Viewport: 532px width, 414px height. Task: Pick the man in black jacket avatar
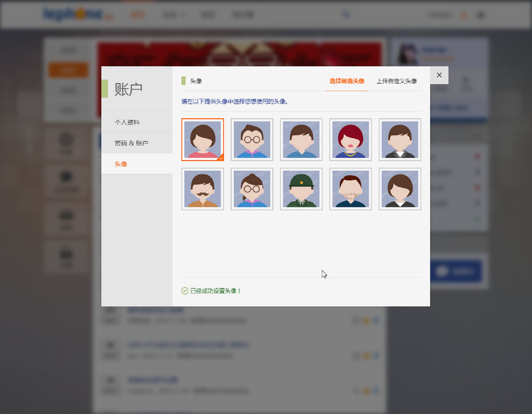click(400, 140)
